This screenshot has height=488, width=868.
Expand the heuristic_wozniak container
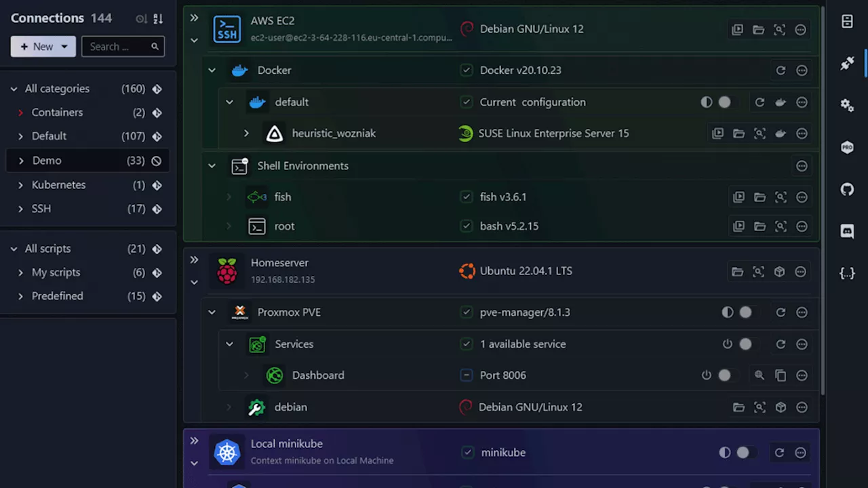point(246,134)
